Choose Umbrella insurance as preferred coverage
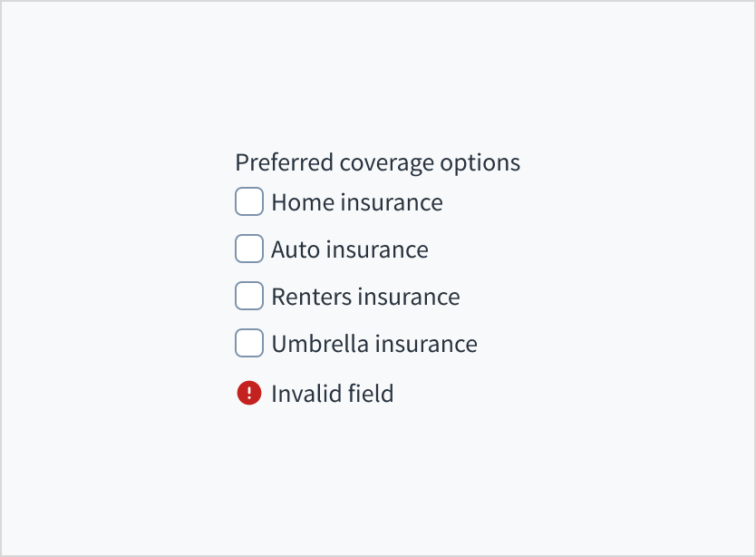The width and height of the screenshot is (756, 557). tap(249, 343)
